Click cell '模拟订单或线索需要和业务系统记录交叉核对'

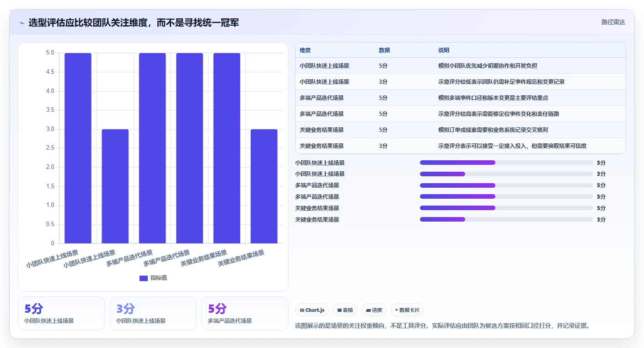pos(493,130)
